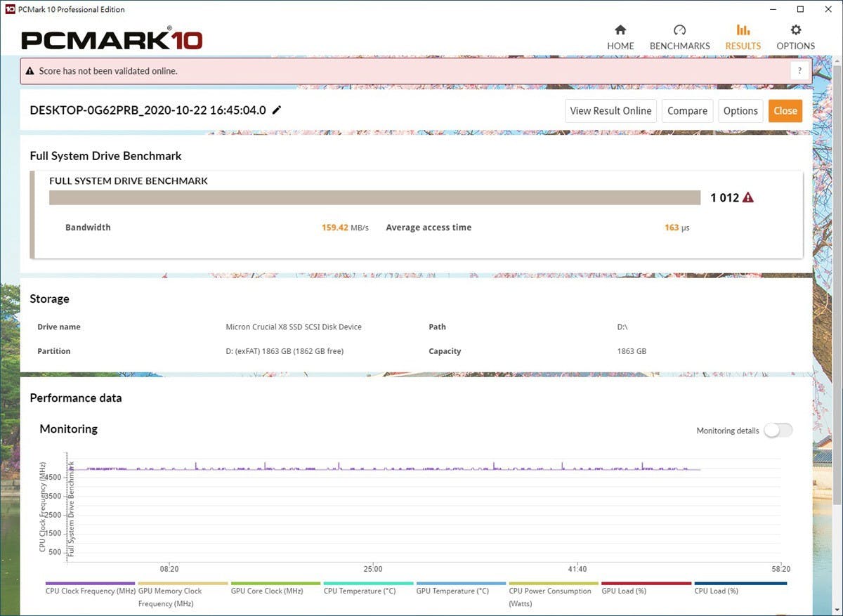The image size is (843, 616).
Task: Click the monitoring chart area
Action: tap(425, 507)
